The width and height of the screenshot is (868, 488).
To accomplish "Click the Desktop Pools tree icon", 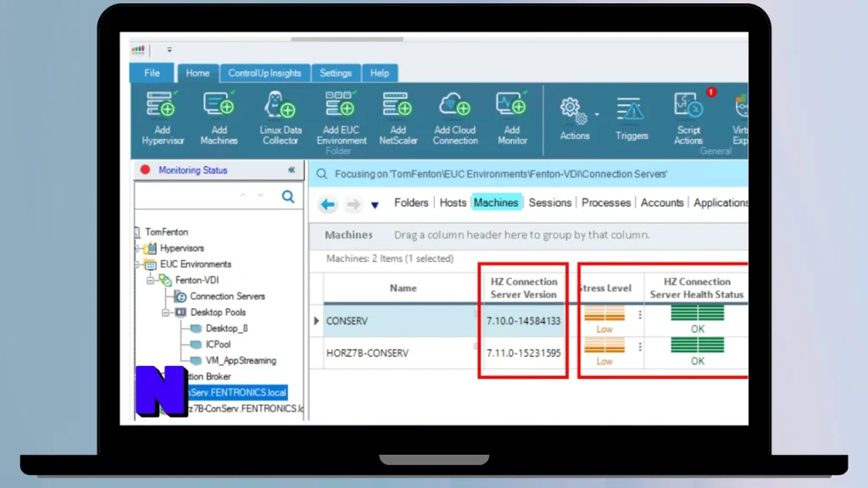I will click(x=181, y=313).
